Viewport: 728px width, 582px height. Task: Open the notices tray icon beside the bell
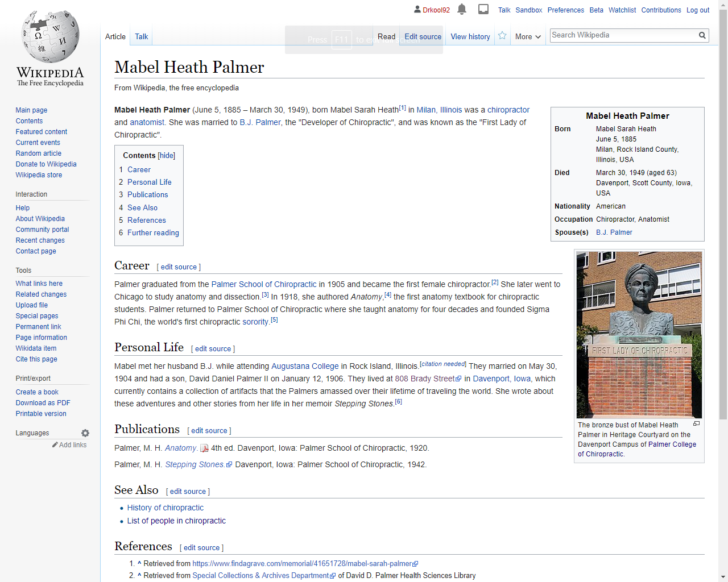[x=484, y=9]
